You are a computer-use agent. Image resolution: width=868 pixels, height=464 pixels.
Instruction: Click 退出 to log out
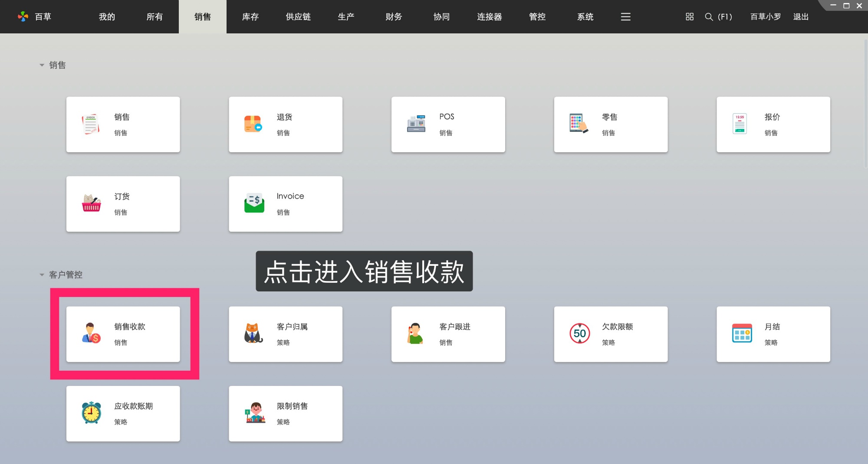click(x=801, y=17)
